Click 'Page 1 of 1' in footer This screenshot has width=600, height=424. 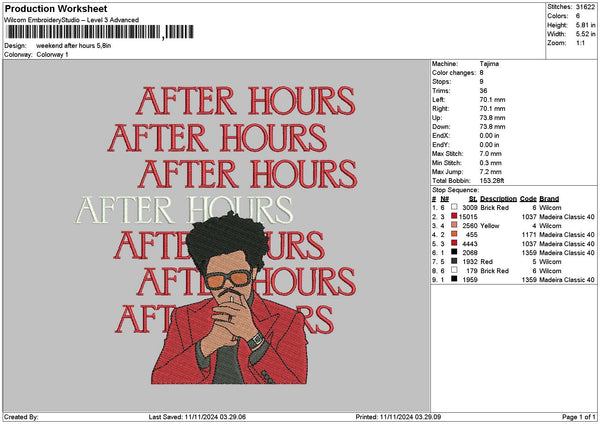pos(579,417)
